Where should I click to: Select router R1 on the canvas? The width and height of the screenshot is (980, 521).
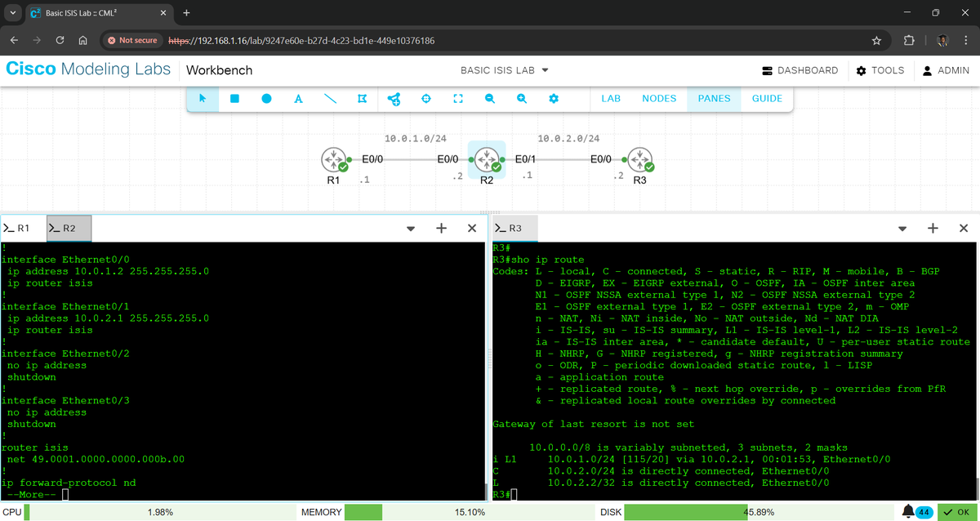coord(333,159)
